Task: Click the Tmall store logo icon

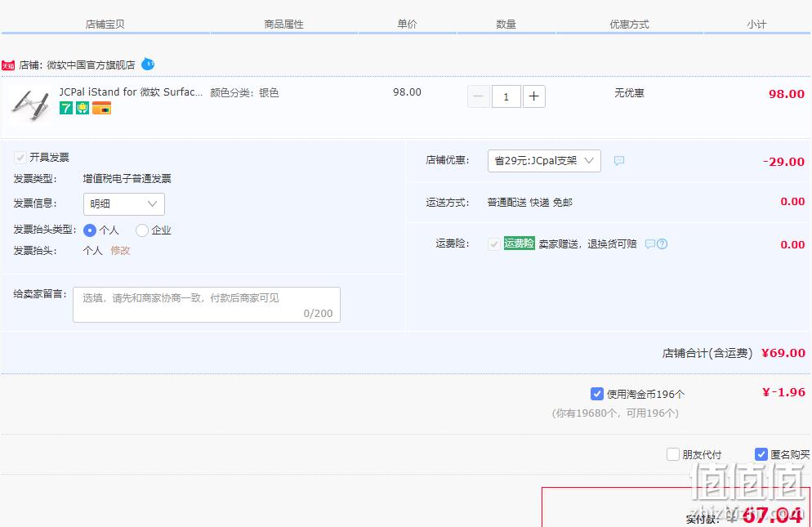Action: [x=8, y=65]
